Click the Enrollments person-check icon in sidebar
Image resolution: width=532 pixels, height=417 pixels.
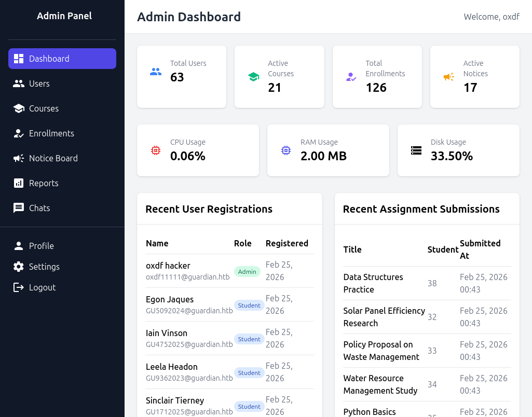click(19, 133)
